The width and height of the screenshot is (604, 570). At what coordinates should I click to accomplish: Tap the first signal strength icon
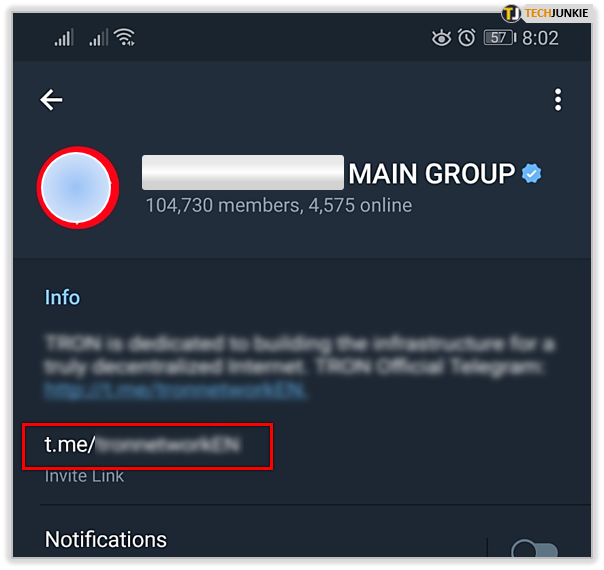[x=64, y=38]
